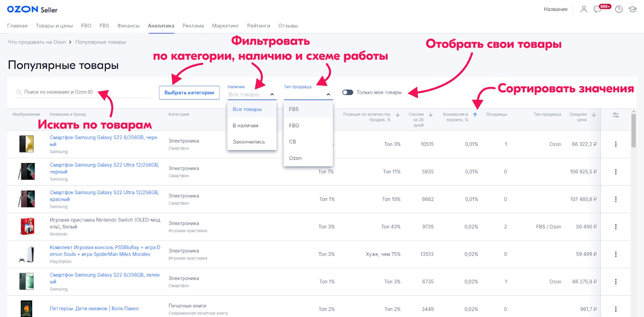Open FBS menu tab
Screen dimensions: 644x317
tap(104, 26)
